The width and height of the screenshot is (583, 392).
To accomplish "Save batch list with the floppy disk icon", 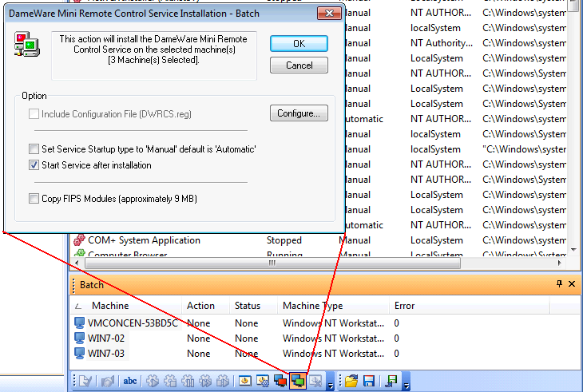I will tap(369, 381).
